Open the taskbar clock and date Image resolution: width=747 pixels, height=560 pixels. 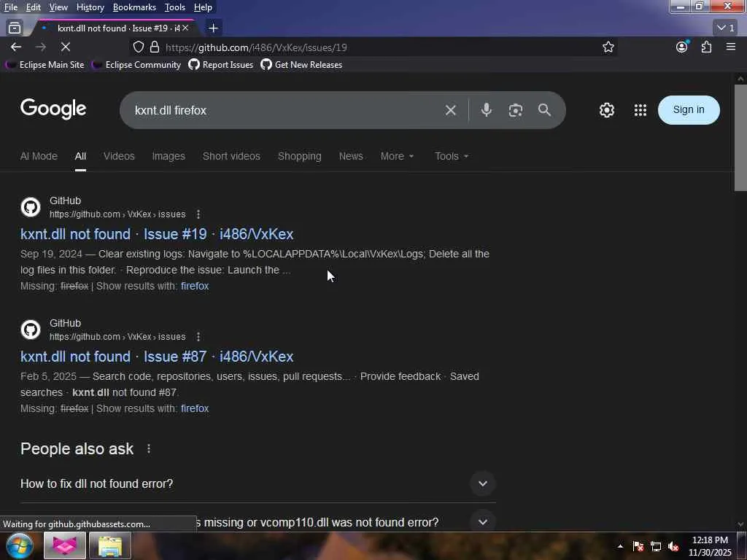[x=710, y=546]
